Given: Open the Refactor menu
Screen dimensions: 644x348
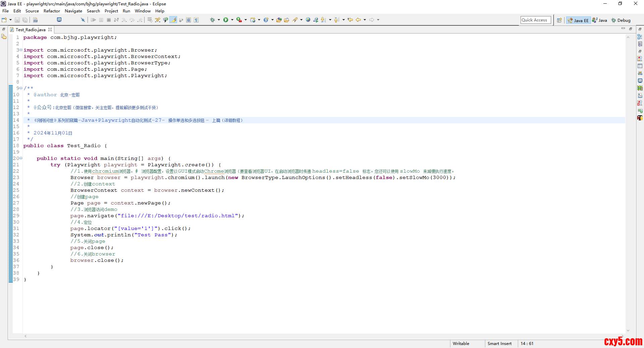Looking at the screenshot, I should [52, 11].
